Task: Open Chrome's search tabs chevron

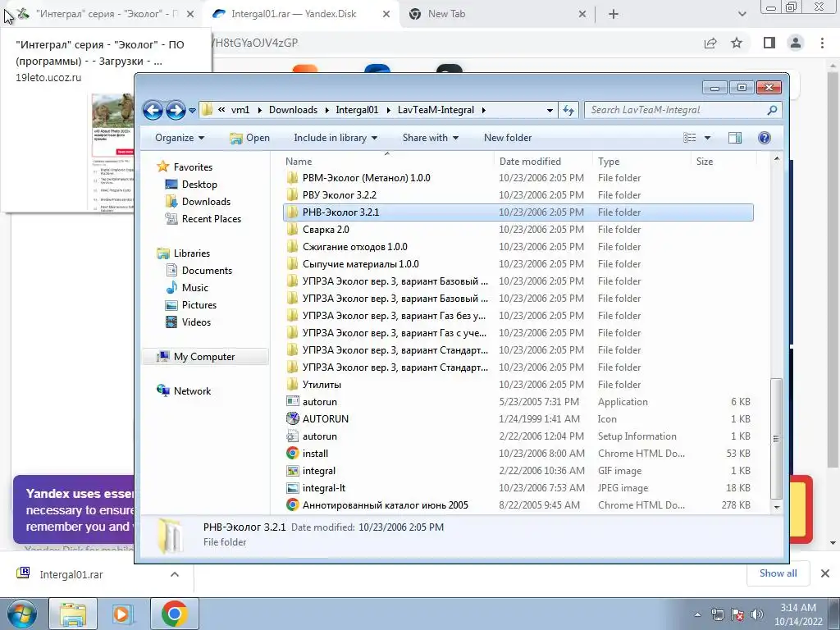Action: click(742, 14)
